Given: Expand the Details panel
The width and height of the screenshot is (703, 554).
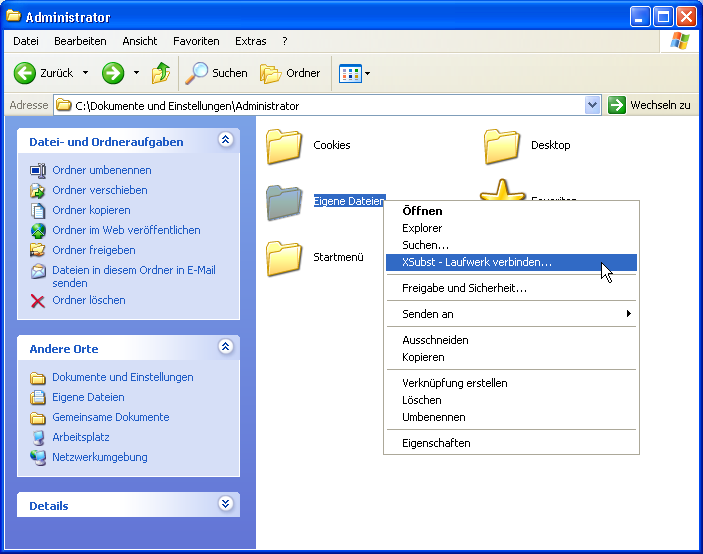Looking at the screenshot, I should pyautogui.click(x=225, y=505).
